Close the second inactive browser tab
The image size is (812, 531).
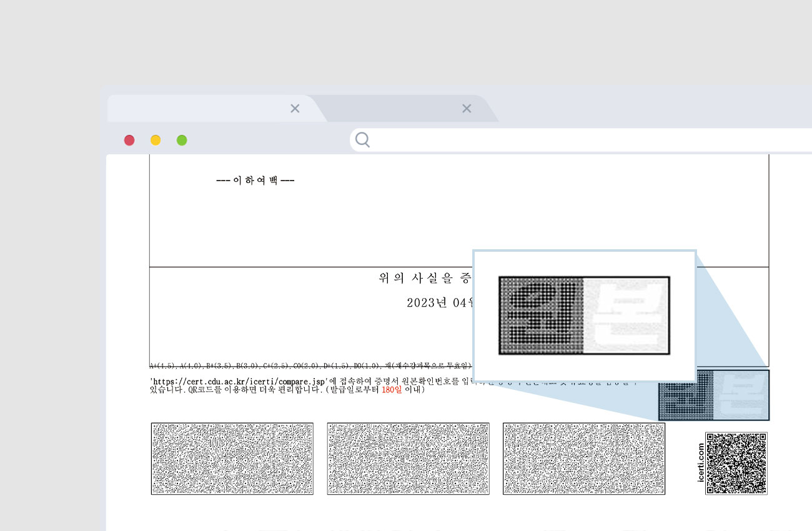pyautogui.click(x=466, y=109)
